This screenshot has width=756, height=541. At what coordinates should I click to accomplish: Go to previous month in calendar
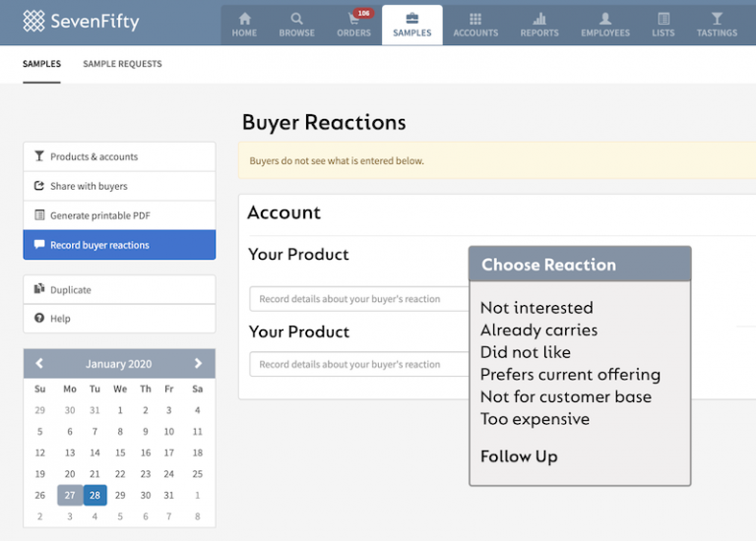(39, 363)
